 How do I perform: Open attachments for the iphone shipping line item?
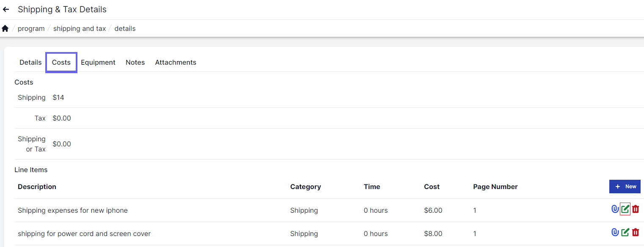point(614,209)
